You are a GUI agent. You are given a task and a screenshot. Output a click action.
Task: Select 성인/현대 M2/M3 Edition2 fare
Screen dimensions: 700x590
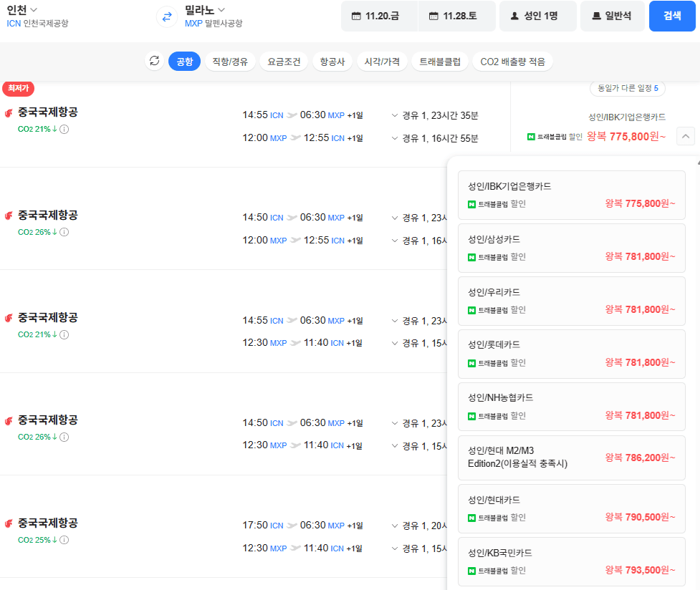click(572, 458)
